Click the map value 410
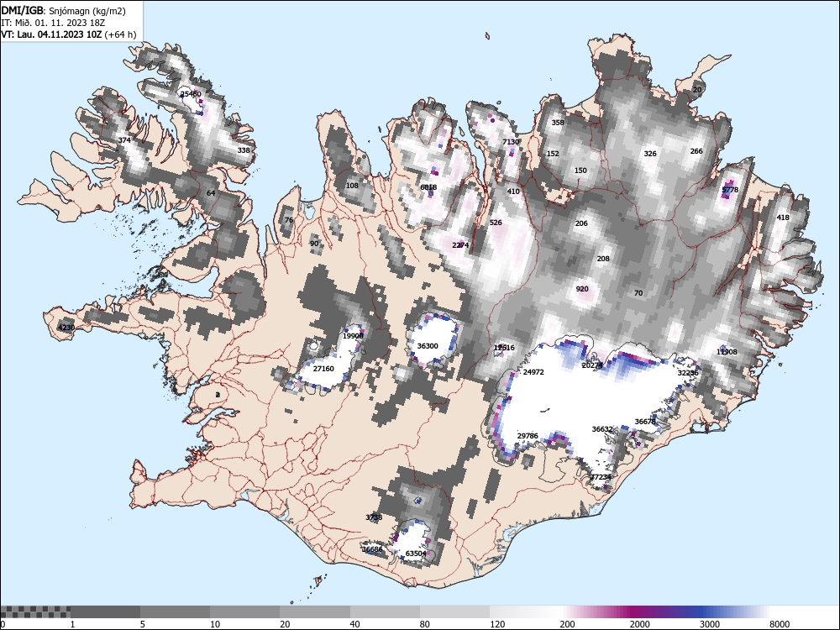This screenshot has width=840, height=630. [x=513, y=192]
